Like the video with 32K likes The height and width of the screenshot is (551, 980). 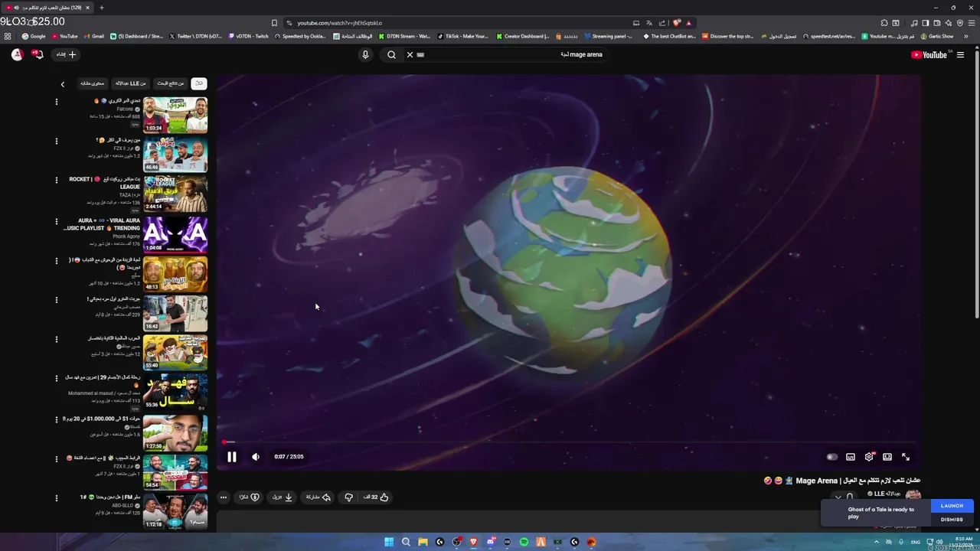(376, 497)
